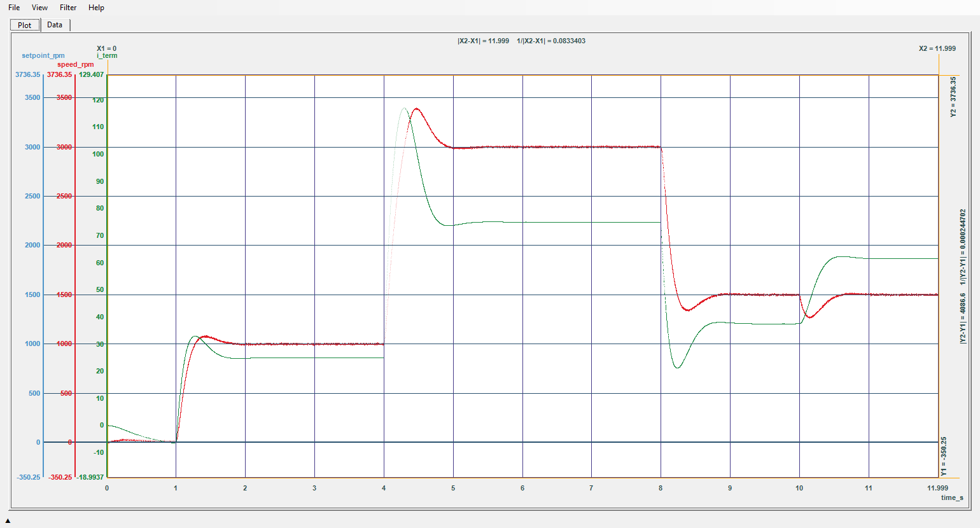The width and height of the screenshot is (980, 528).
Task: Click the Y2 = 3736.35 cursor label
Action: coord(953,97)
